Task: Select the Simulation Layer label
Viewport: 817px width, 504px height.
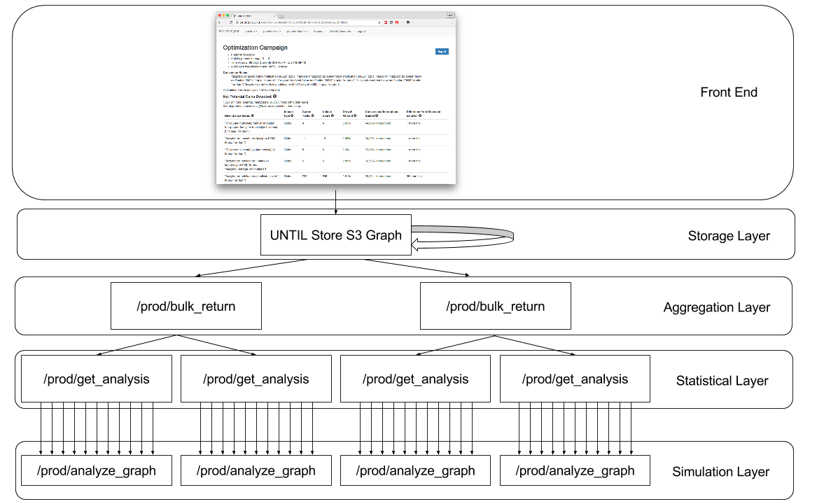Action: coord(720,472)
